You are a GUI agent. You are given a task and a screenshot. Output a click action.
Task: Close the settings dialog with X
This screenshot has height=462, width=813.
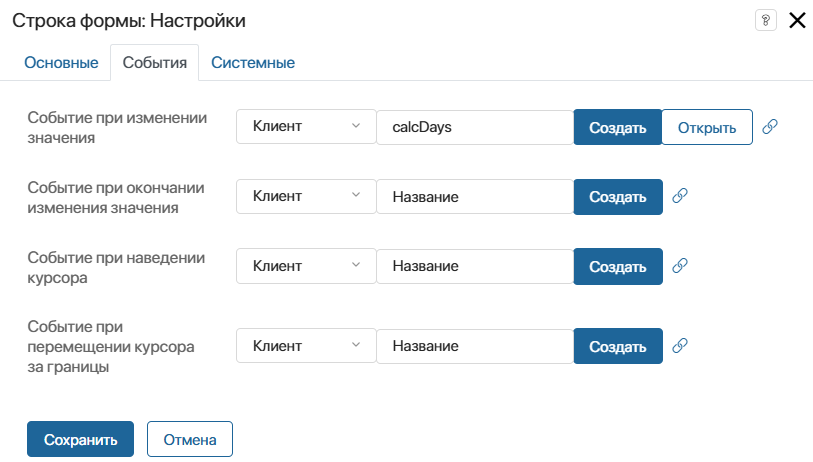(797, 21)
